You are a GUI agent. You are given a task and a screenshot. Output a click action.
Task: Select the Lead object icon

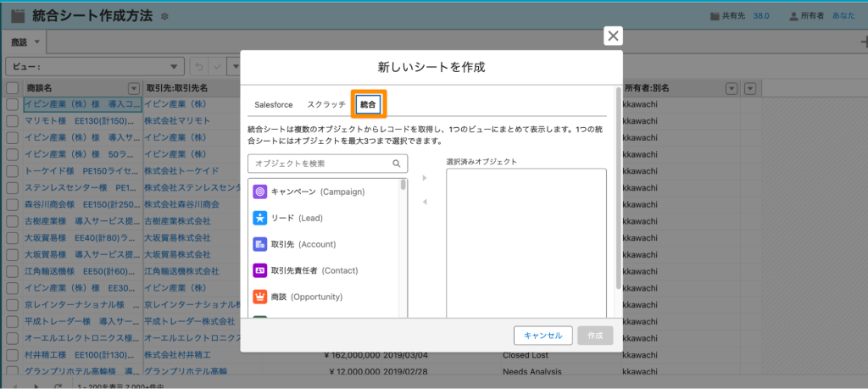point(260,218)
